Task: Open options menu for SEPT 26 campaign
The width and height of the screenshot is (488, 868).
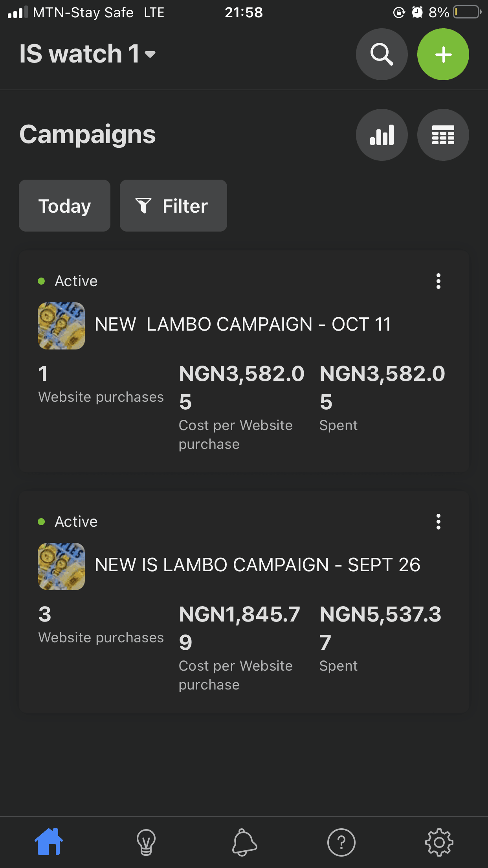Action: pos(438,522)
